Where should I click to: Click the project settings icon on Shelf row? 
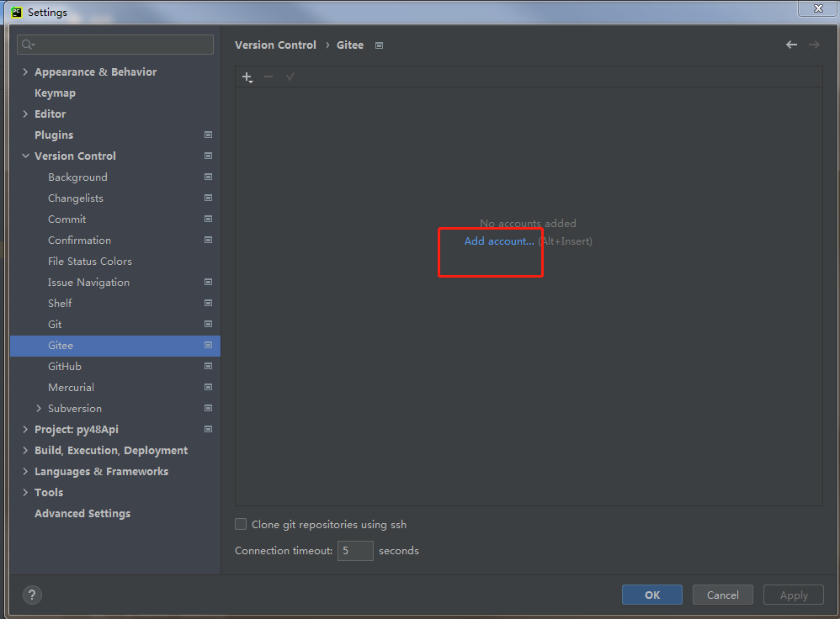(209, 303)
